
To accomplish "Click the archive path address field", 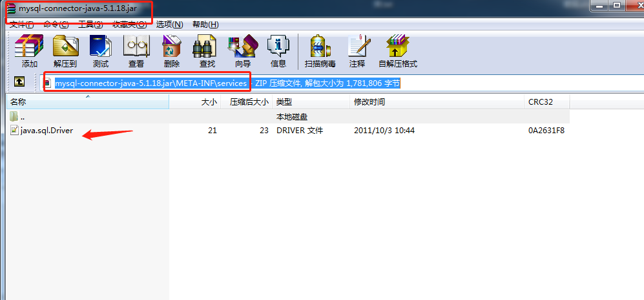I will (343, 83).
